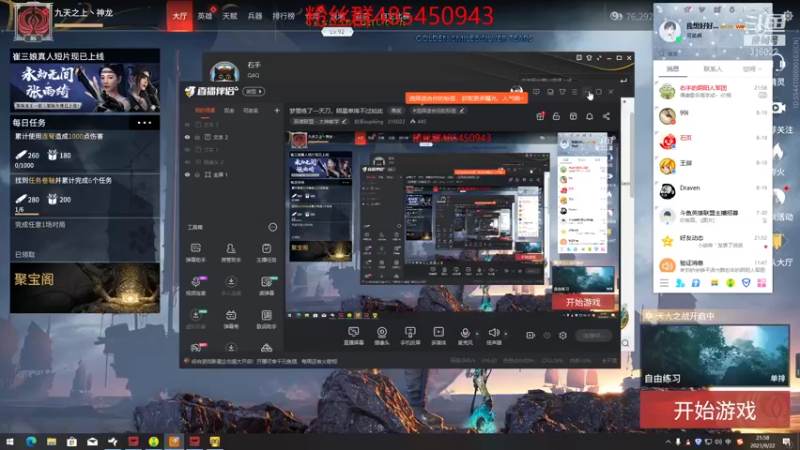Open the 英雄 tab in game
This screenshot has height=450, width=800.
point(205,16)
